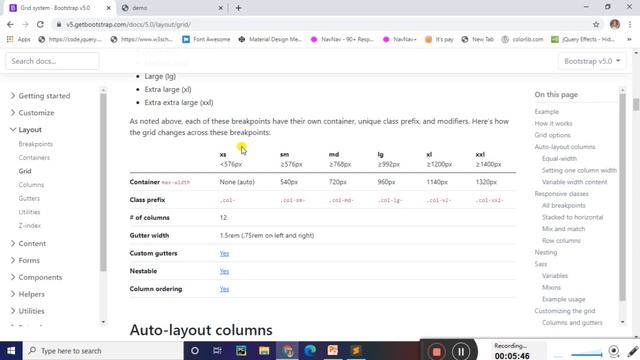Viewport: 640px width, 360px height.
Task: Click the .col-md- class prefix cell
Action: [x=341, y=200]
